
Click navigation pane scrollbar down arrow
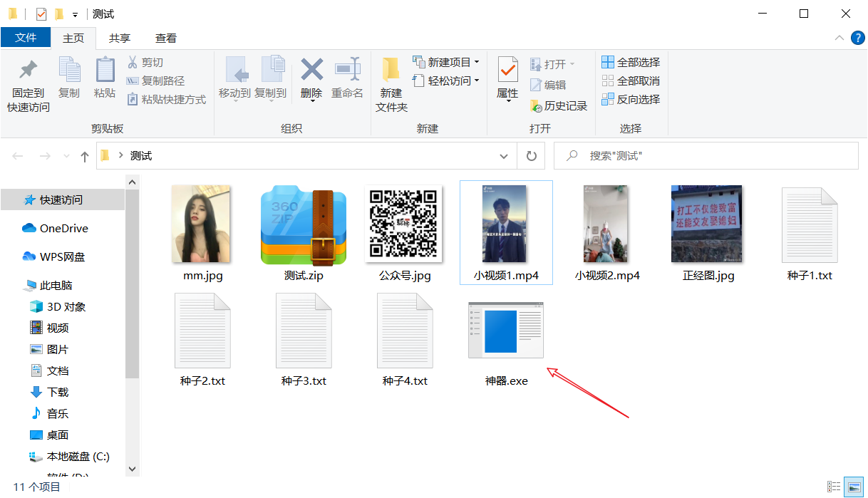132,469
